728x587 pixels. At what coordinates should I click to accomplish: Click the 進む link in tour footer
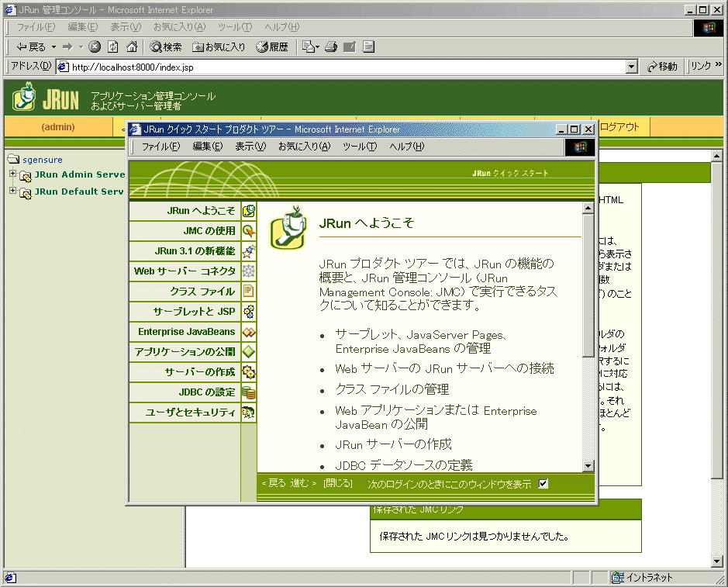pyautogui.click(x=303, y=483)
